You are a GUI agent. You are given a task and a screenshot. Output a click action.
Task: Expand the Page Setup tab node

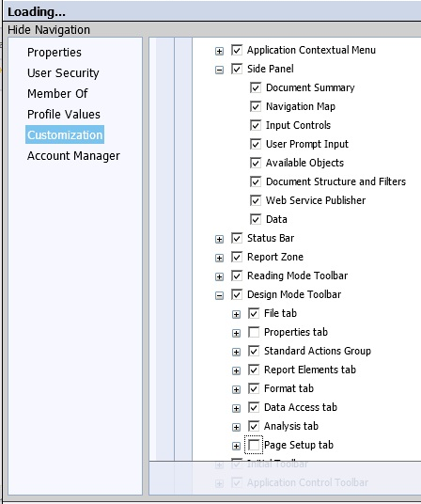(x=236, y=446)
